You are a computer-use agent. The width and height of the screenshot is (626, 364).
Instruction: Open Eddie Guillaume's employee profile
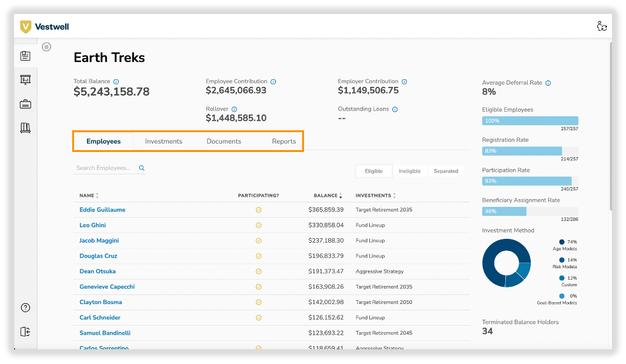click(x=102, y=210)
